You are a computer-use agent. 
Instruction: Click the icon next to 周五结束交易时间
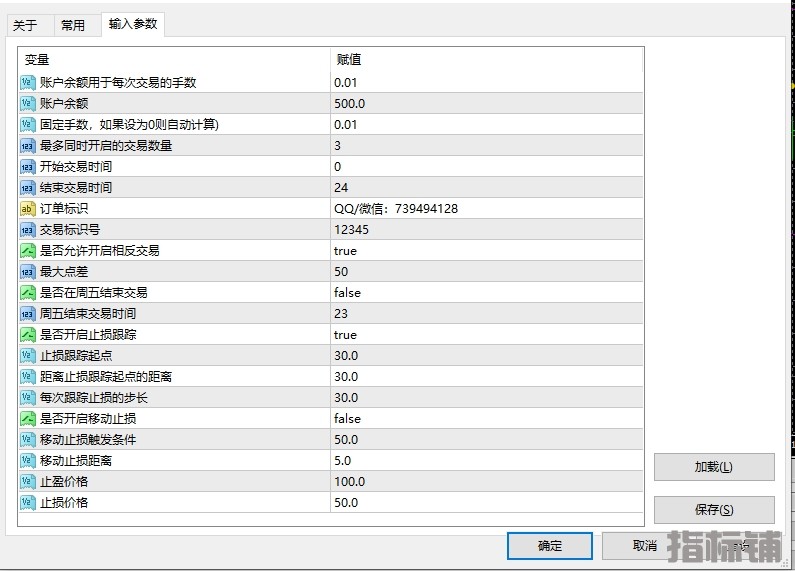coord(28,313)
